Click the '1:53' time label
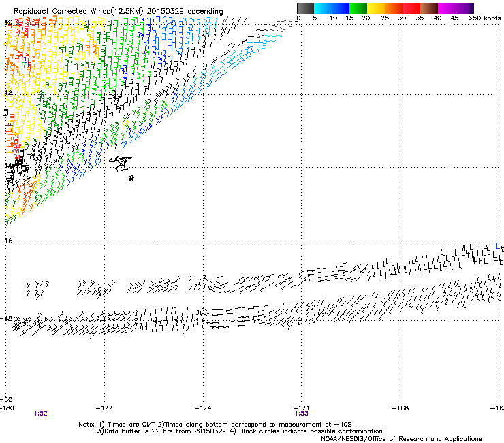This screenshot has height=443, width=504. tap(301, 414)
